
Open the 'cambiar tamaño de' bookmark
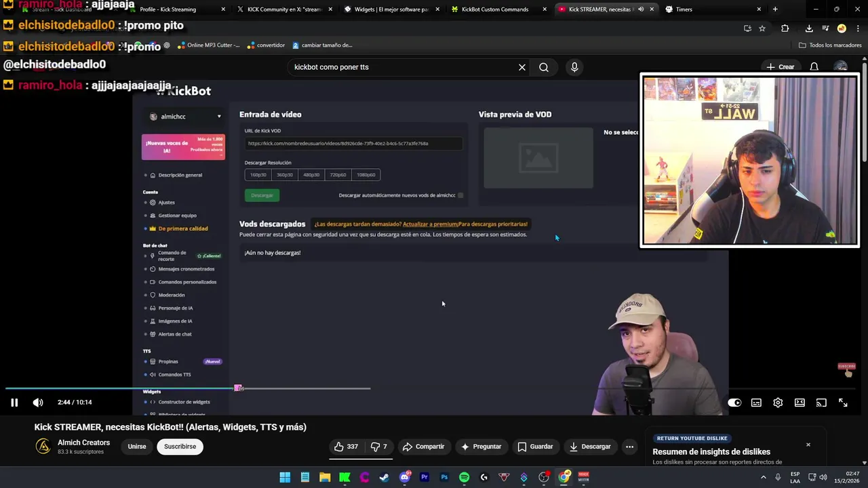click(x=322, y=45)
